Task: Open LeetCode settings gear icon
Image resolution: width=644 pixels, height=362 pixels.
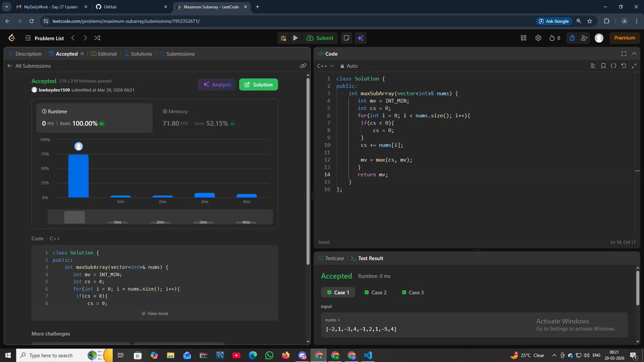Action: click(x=538, y=38)
